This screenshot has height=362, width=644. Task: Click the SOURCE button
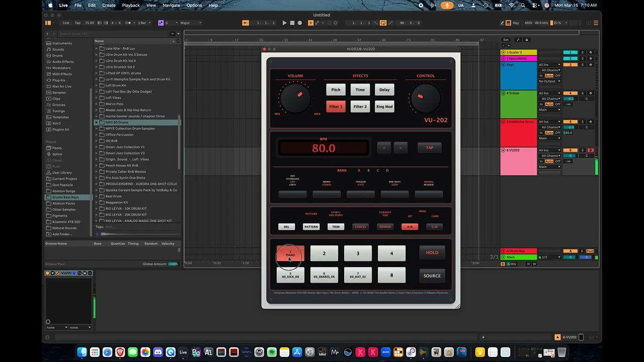click(432, 276)
